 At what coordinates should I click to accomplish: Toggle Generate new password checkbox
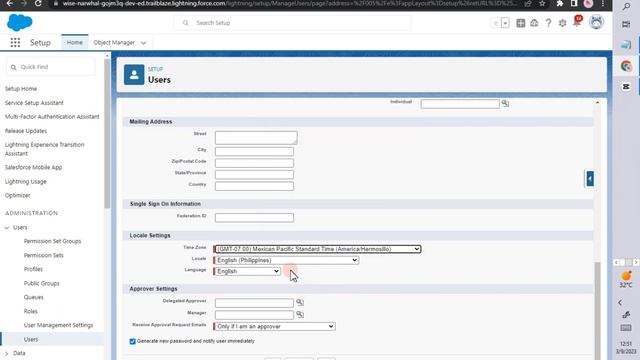click(x=133, y=341)
